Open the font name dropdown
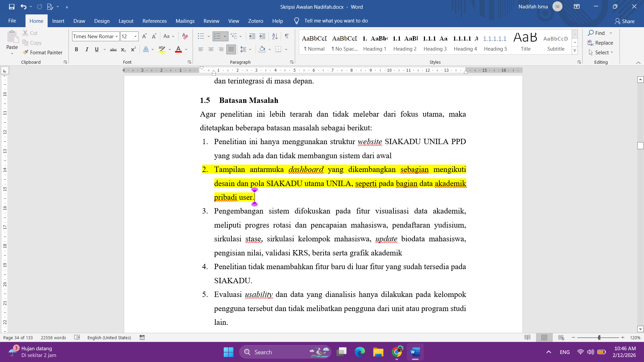Screen dimensions: 644x362 pos(117,36)
